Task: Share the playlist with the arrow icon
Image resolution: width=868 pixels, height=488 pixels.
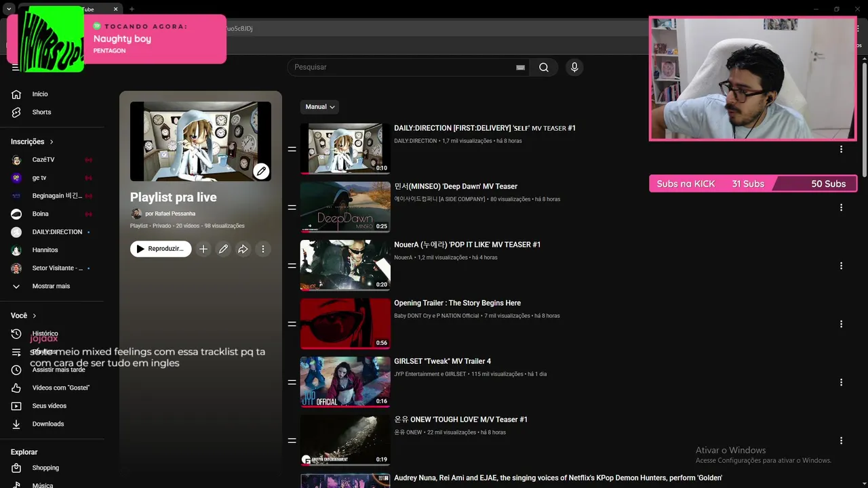Action: (x=243, y=249)
